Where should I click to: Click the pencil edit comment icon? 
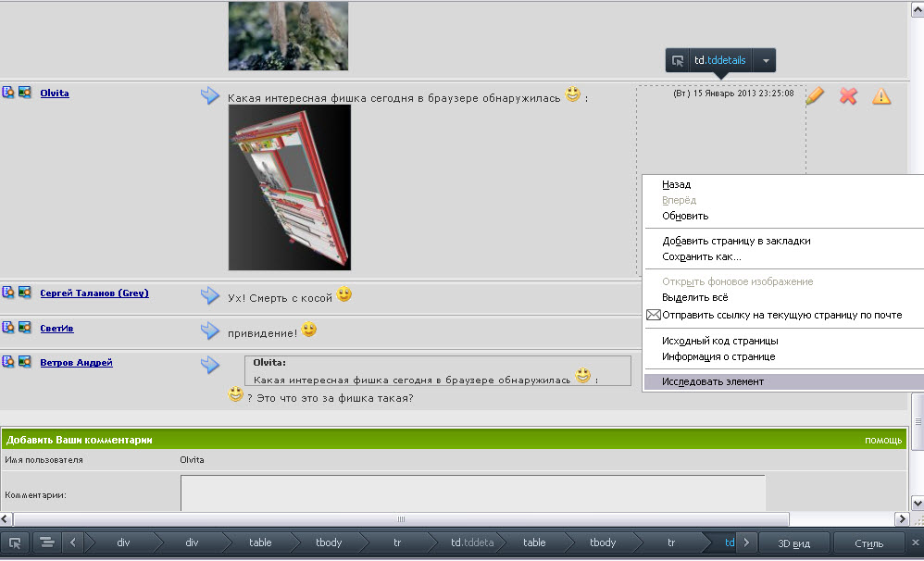815,95
